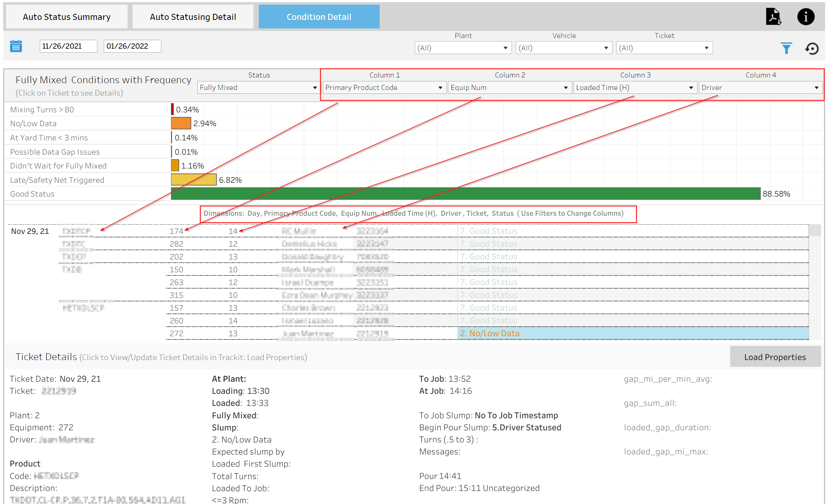The height and width of the screenshot is (504, 829).
Task: Select the green Good Status bar
Action: [x=466, y=194]
